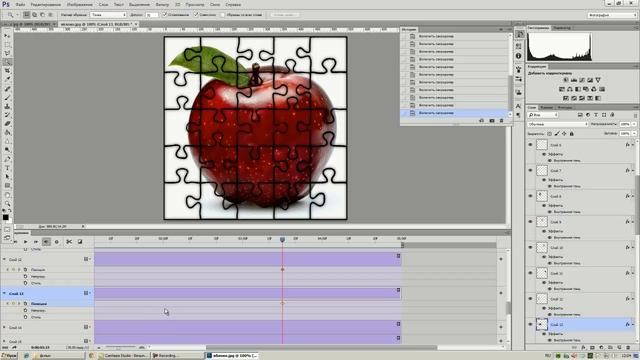Click camera snapshot icon in History panel
Viewport: 640px width, 360px height.
(x=491, y=121)
